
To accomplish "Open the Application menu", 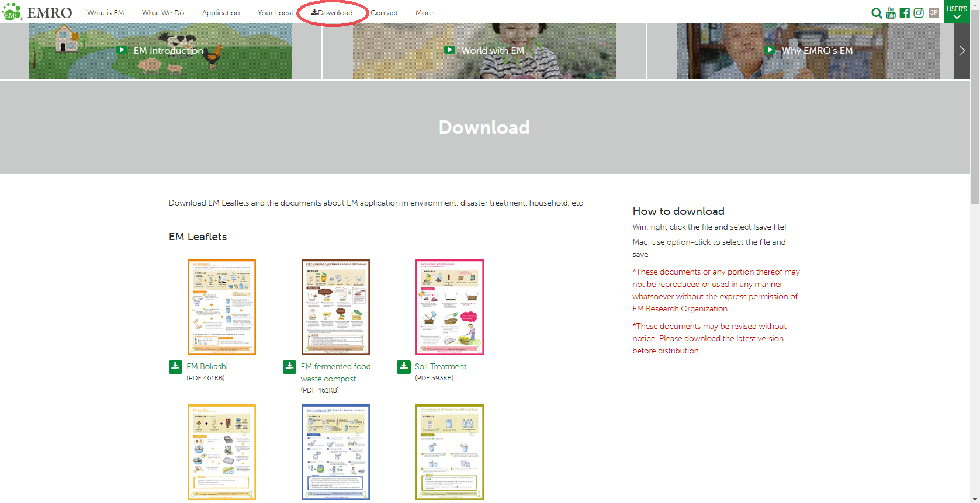I will [221, 13].
